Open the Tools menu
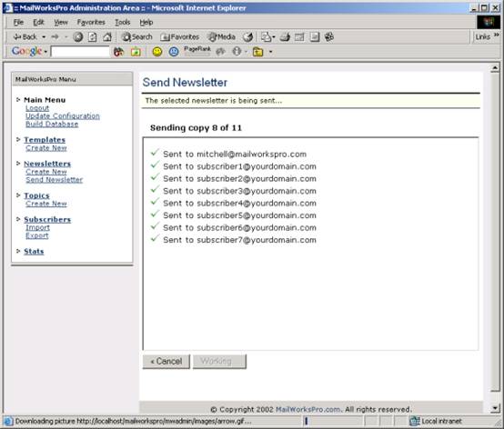Screen dimensions: 504x429 [123, 22]
